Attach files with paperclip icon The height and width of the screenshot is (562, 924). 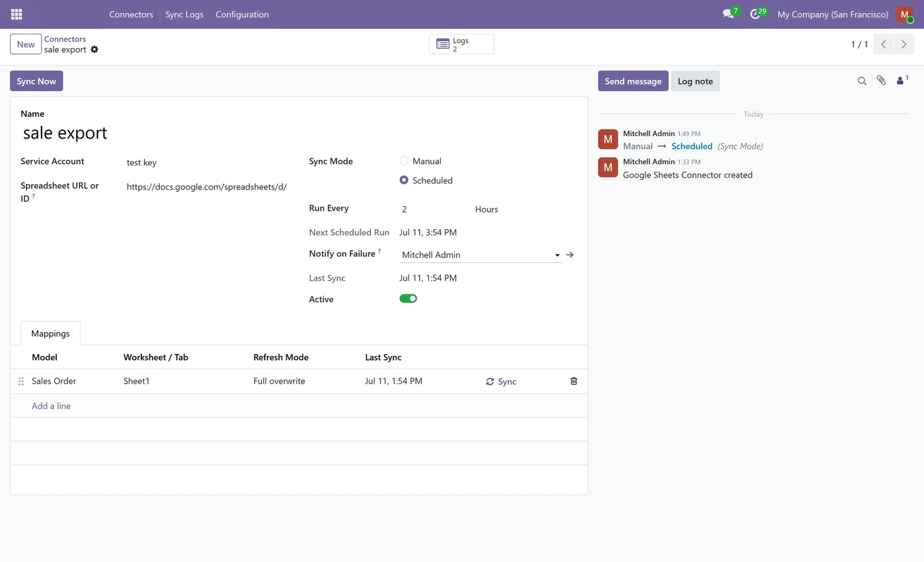(x=881, y=81)
